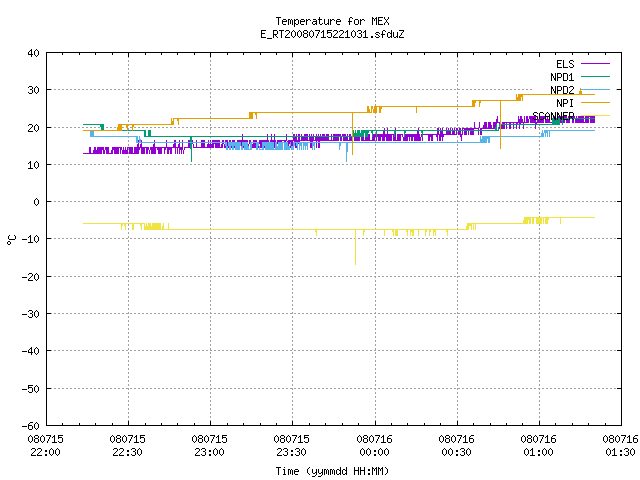
Task: Select the ELS legend label
Action: [x=565, y=64]
